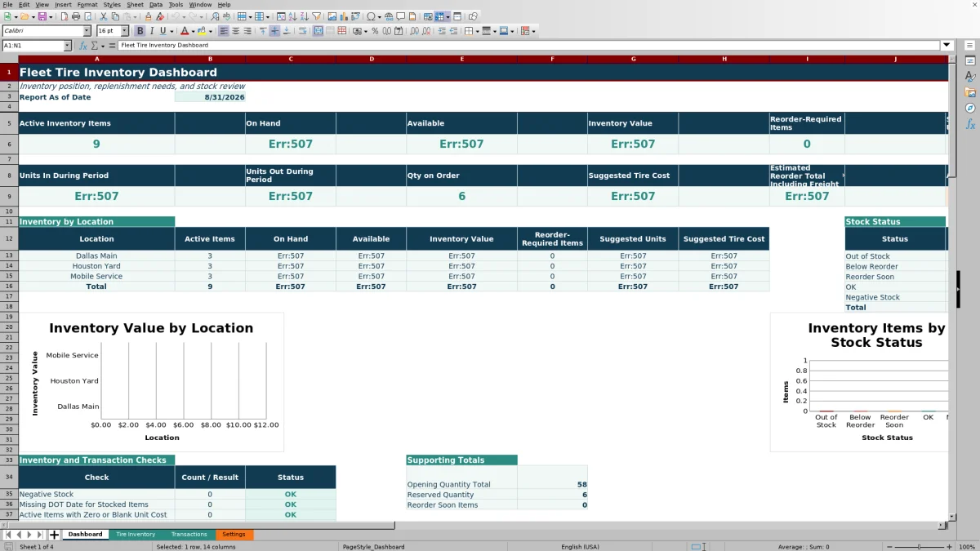Image resolution: width=980 pixels, height=551 pixels.
Task: Switch to the Settings sheet tab
Action: pos(234,535)
